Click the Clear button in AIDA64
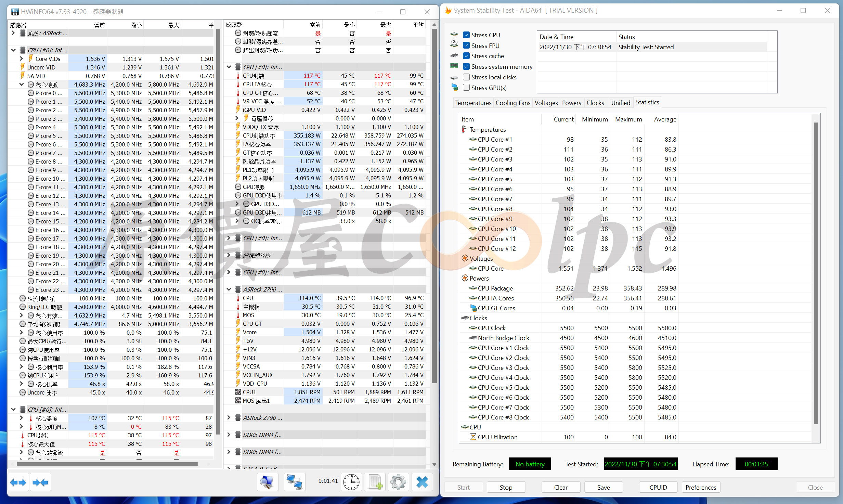843x504 pixels. 561,487
